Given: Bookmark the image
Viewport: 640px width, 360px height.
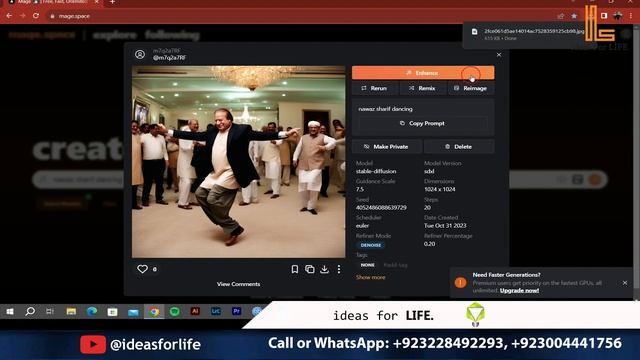Looking at the screenshot, I should pos(295,269).
